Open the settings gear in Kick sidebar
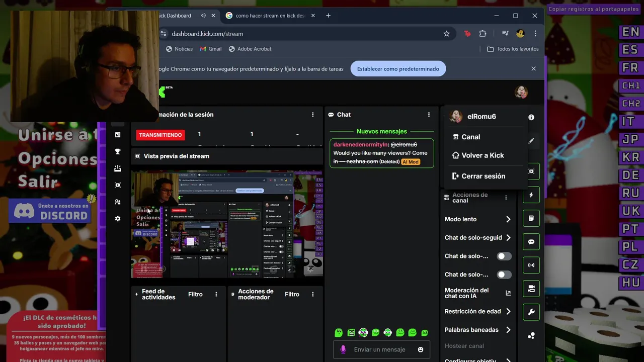644x362 pixels. click(118, 219)
